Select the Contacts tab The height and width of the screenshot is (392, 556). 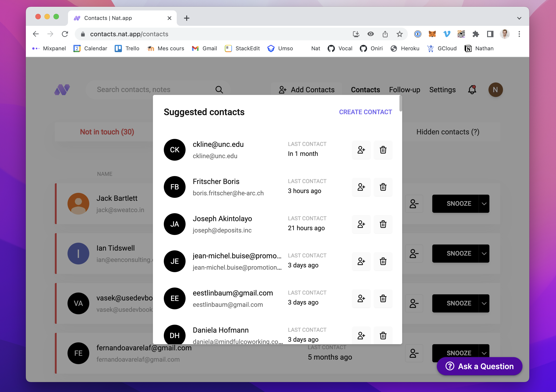click(365, 90)
